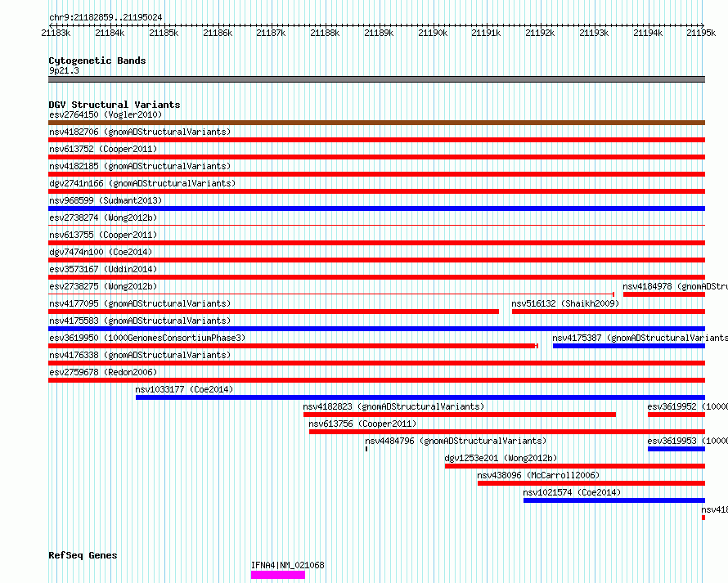Click the nsv4175387 variant label
This screenshot has height=583, width=728.
(640, 338)
